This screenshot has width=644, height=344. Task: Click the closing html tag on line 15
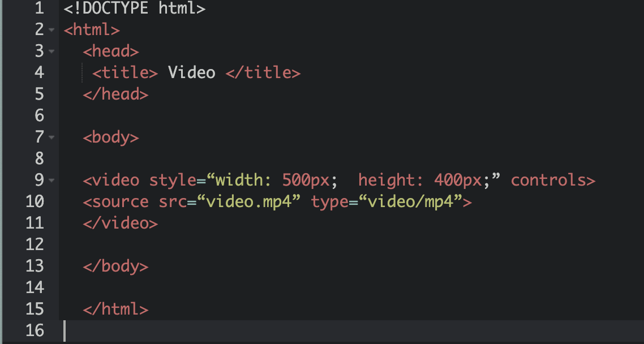pos(115,309)
